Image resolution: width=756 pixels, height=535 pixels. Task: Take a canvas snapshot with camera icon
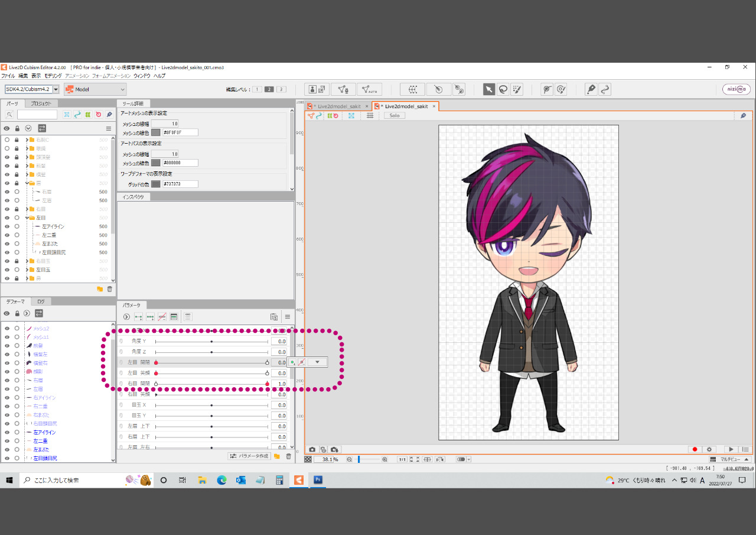click(312, 449)
